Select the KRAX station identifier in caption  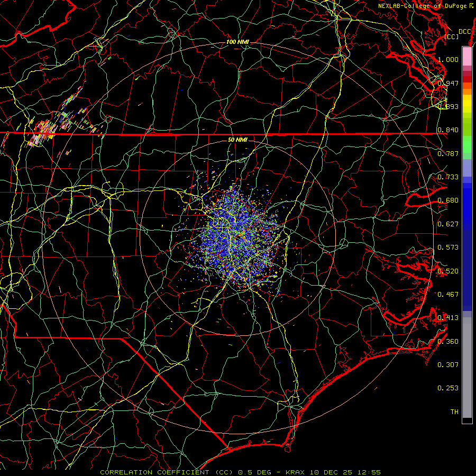[x=296, y=472]
